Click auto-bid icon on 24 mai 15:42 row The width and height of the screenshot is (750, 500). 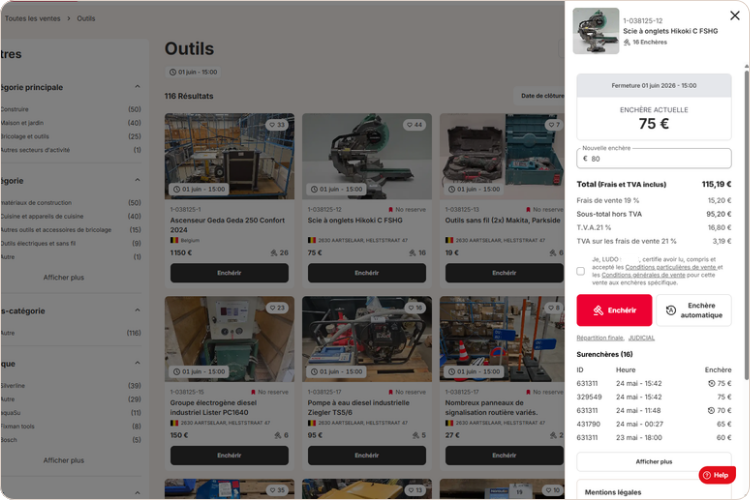tap(711, 383)
